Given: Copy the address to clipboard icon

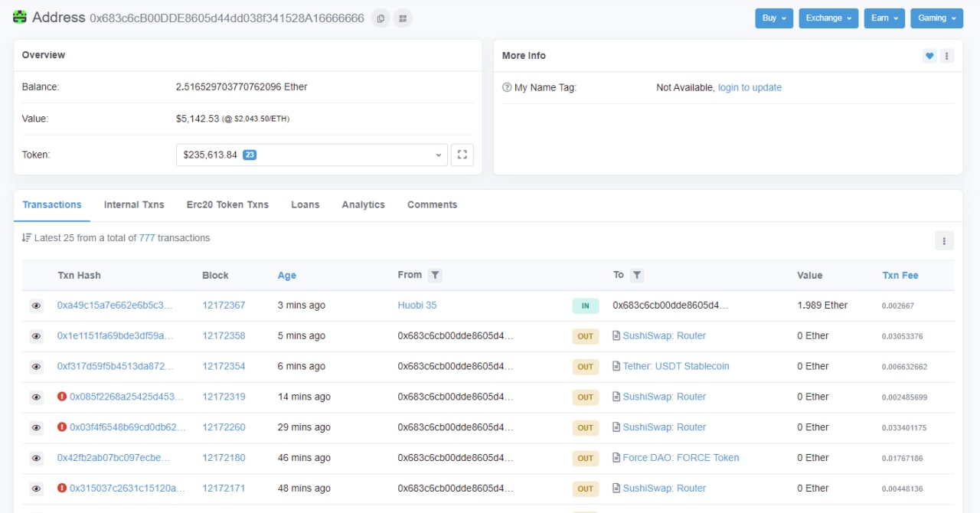Looking at the screenshot, I should pos(381,18).
